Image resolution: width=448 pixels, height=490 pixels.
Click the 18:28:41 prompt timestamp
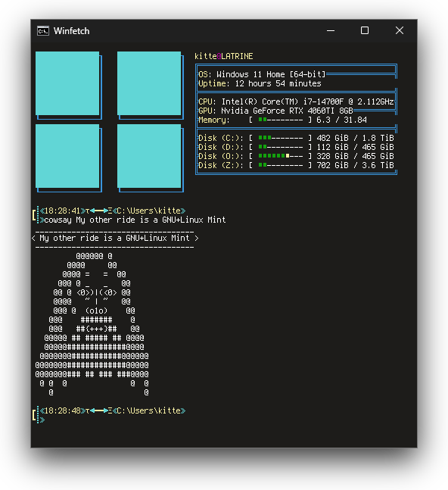click(x=63, y=211)
